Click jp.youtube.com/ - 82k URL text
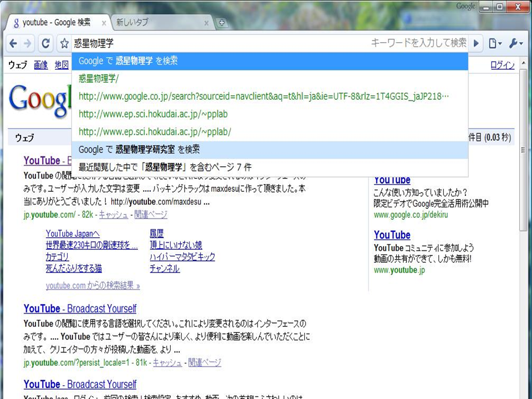 (58, 214)
